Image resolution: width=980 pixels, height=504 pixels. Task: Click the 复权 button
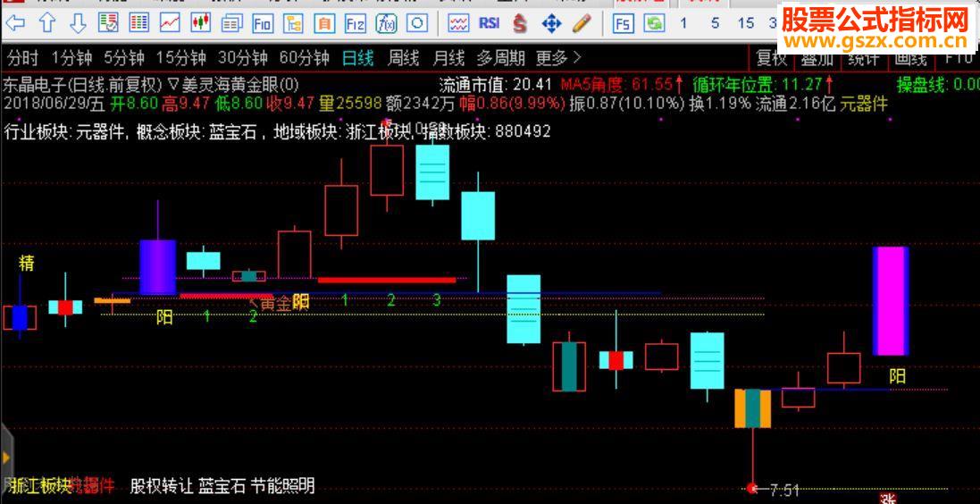tap(771, 59)
